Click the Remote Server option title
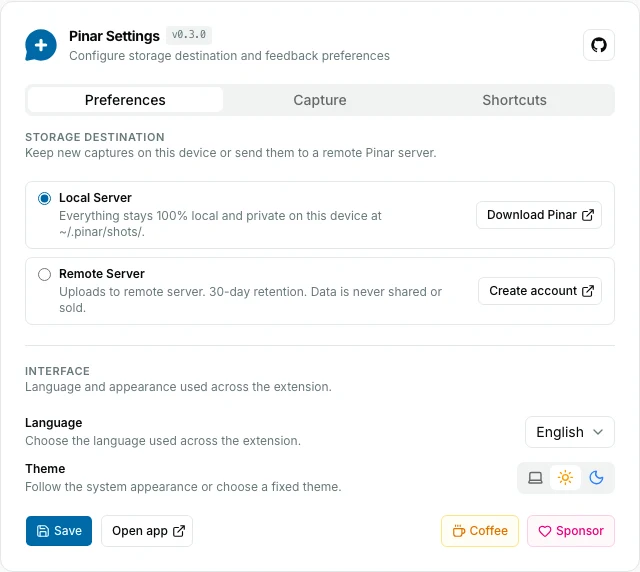 coord(102,274)
